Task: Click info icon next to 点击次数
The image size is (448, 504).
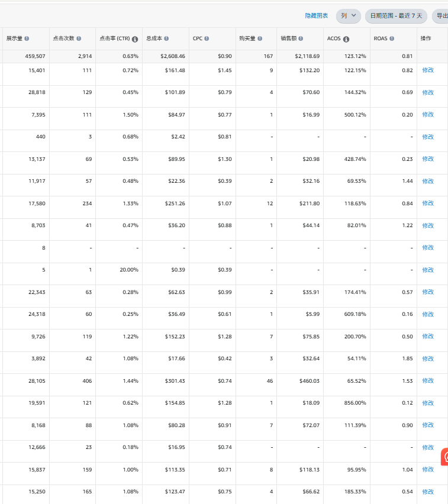Action: point(79,38)
